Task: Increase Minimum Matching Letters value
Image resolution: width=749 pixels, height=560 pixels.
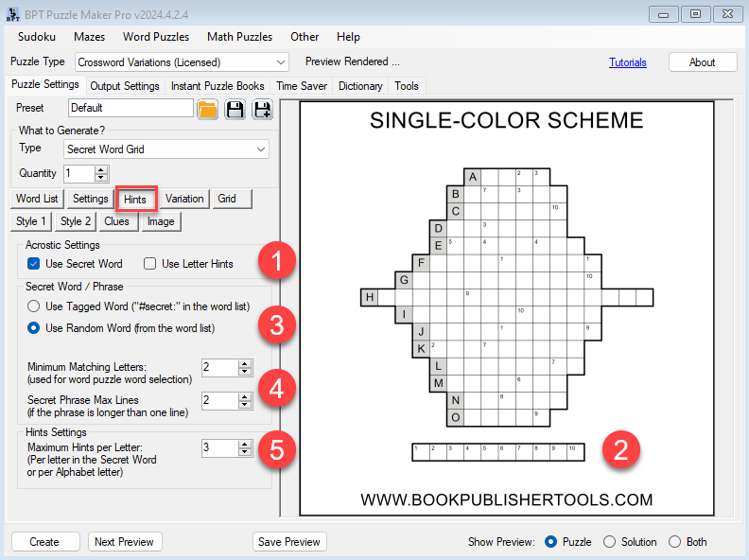Action: click(x=245, y=363)
